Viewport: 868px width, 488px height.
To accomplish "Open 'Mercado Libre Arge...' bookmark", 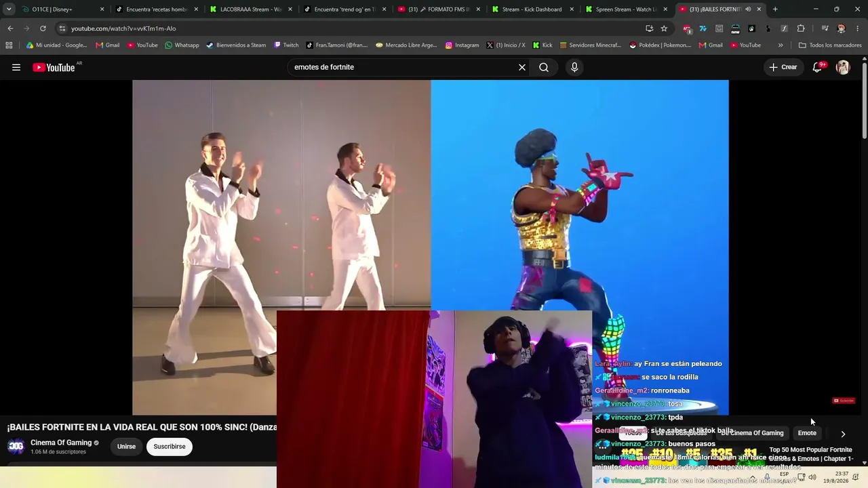I will coord(406,45).
